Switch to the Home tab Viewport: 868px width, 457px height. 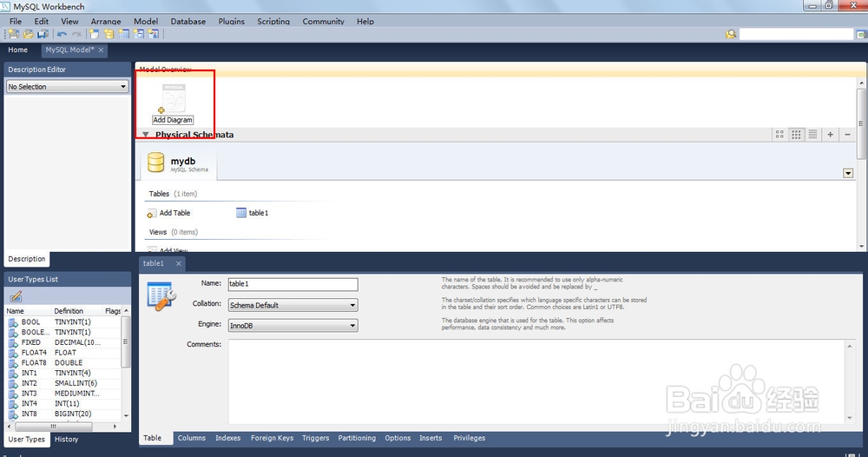coord(17,50)
